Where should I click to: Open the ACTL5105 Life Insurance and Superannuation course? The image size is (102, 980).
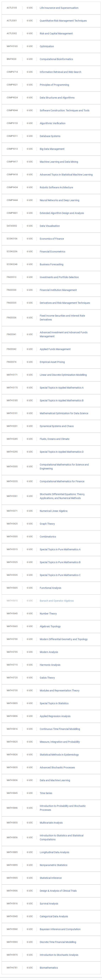tap(51, 8)
